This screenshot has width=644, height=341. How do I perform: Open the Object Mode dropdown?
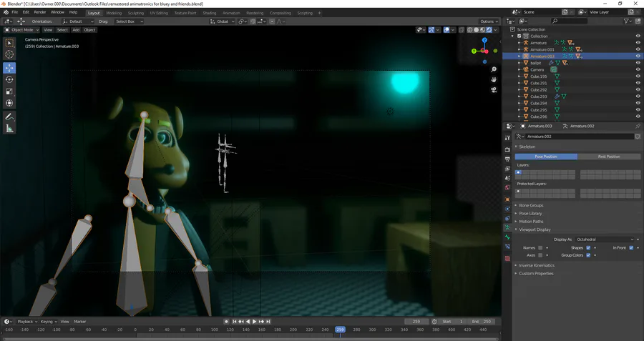[21, 30]
